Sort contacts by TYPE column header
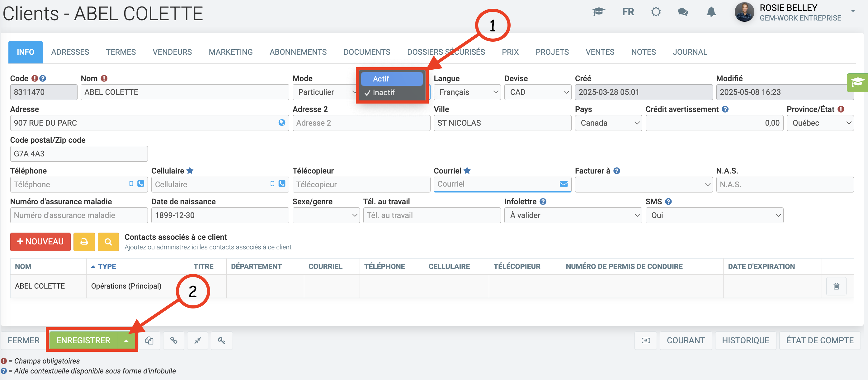The width and height of the screenshot is (868, 380). pos(107,266)
